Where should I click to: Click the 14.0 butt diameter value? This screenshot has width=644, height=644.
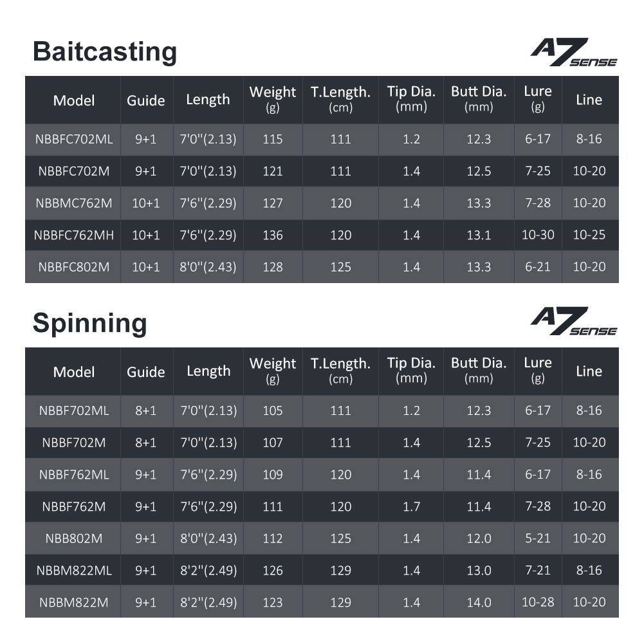click(479, 603)
